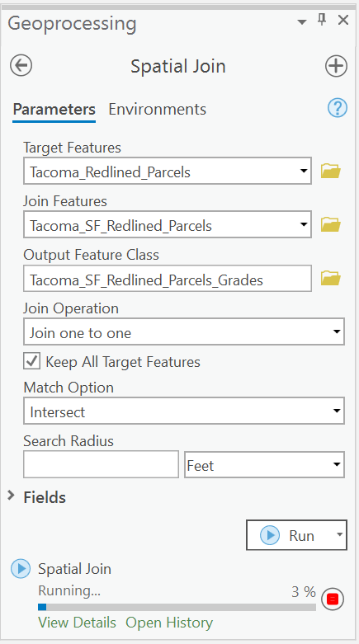The width and height of the screenshot is (359, 644).
Task: Open the Join Operation dropdown
Action: (x=184, y=331)
